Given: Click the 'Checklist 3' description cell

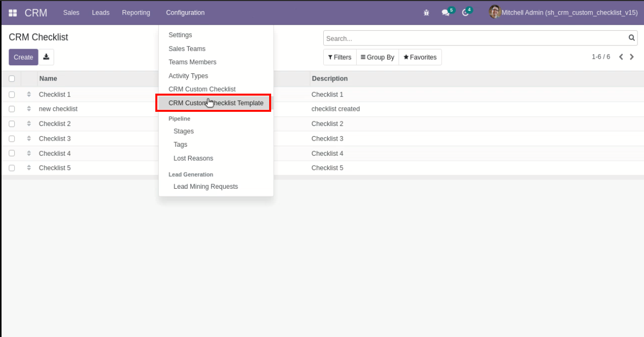Looking at the screenshot, I should point(327,139).
